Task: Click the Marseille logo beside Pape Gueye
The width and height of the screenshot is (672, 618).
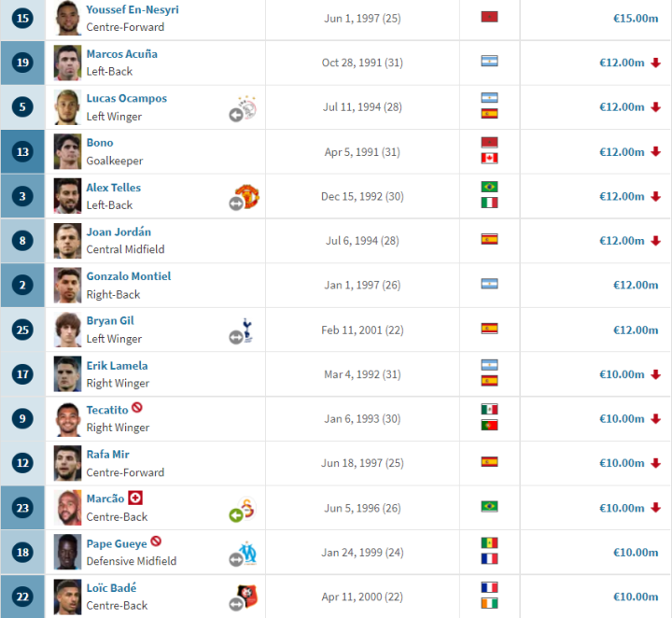Action: (x=246, y=554)
